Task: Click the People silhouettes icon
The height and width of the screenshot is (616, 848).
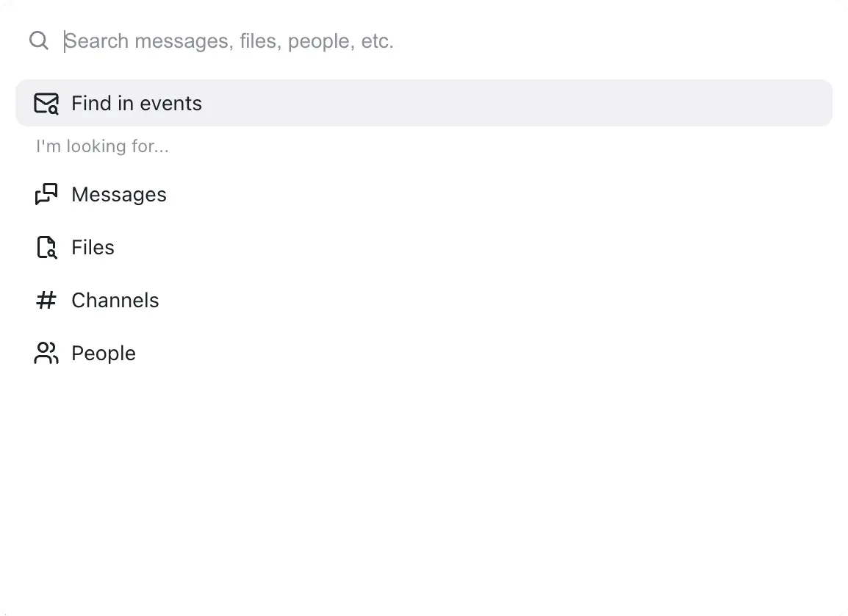Action: pos(46,353)
